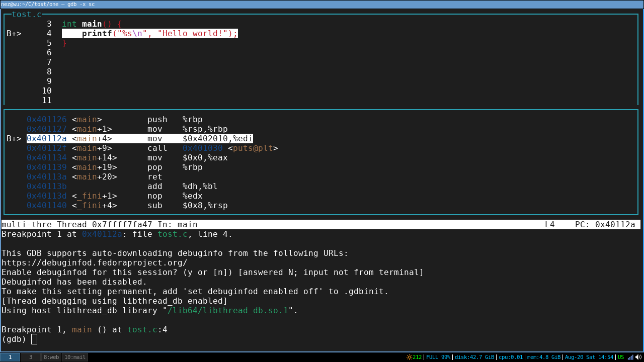Screen dimensions: 644x362
Task: Click the 212 brightness value
Action: point(417,357)
